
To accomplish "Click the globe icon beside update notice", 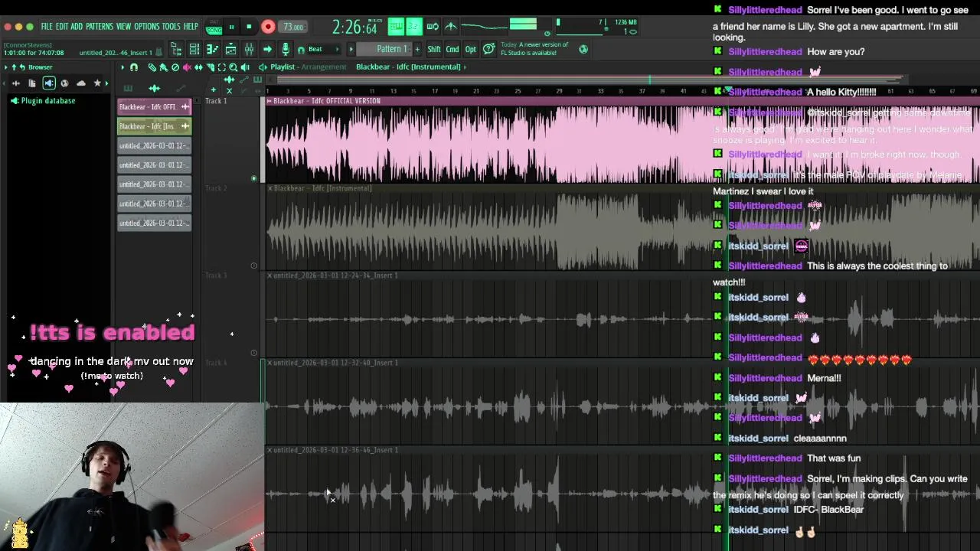I will (583, 49).
